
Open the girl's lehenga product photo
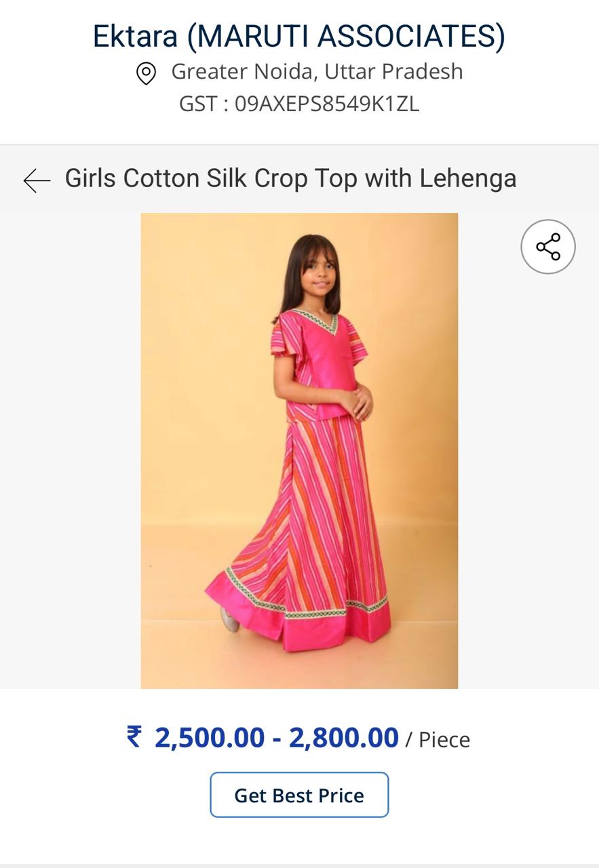299,450
